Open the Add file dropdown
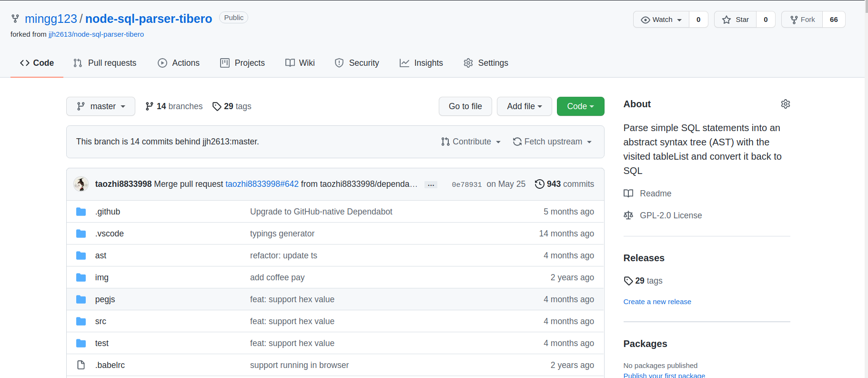This screenshot has width=868, height=378. 524,106
